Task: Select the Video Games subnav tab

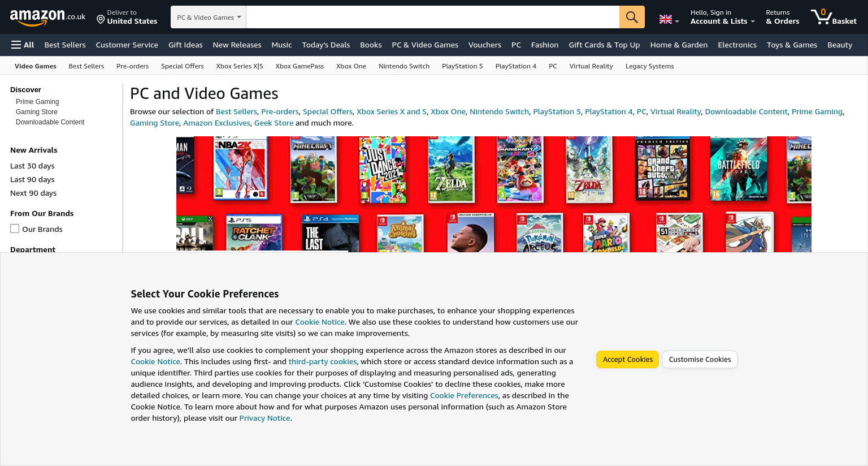Action: coord(36,66)
